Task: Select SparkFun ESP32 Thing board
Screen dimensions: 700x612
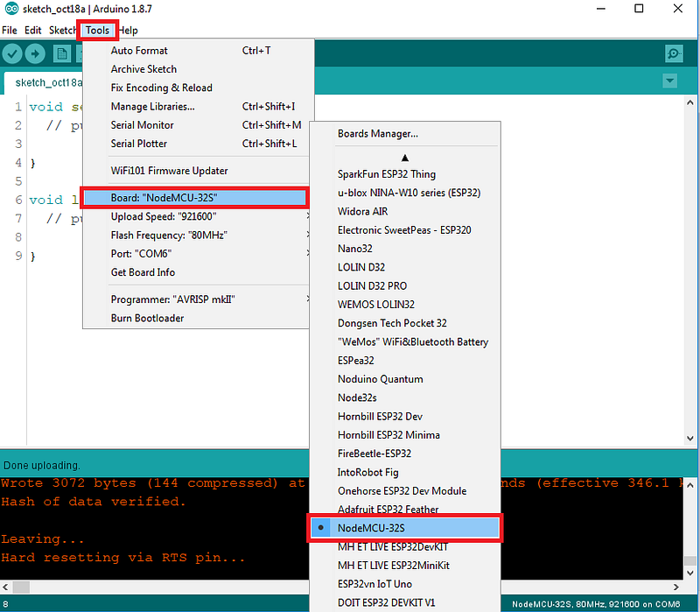Action: coord(405,174)
